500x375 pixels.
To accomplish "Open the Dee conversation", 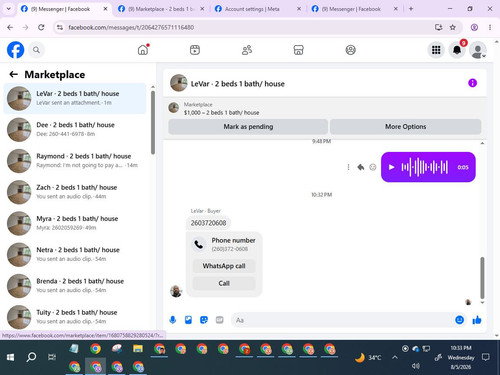I will point(75,130).
